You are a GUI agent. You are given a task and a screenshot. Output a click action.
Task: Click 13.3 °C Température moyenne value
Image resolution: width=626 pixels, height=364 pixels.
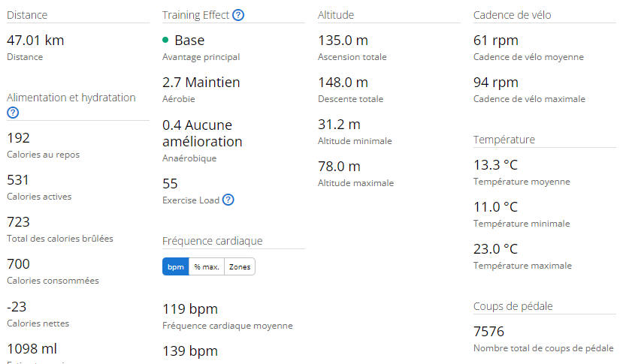coord(495,164)
